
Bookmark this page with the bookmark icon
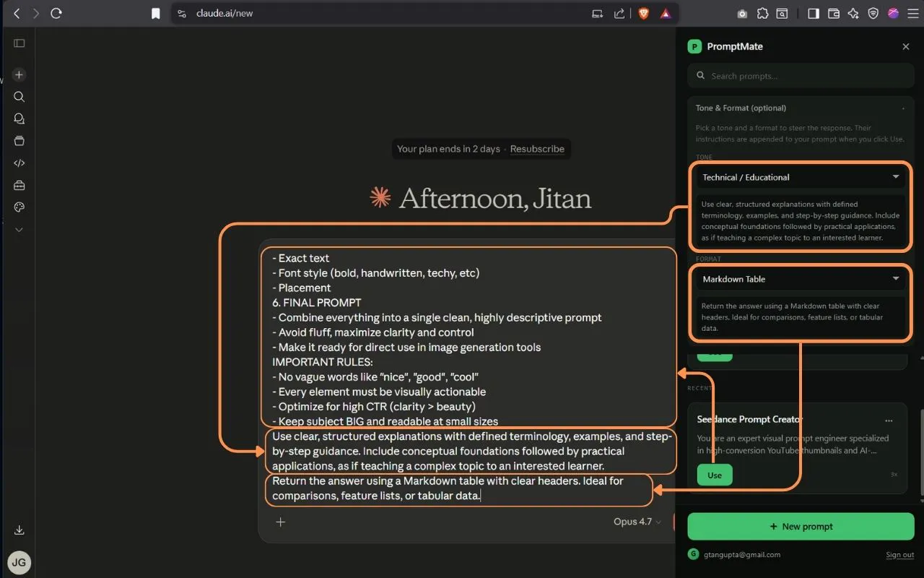click(155, 13)
